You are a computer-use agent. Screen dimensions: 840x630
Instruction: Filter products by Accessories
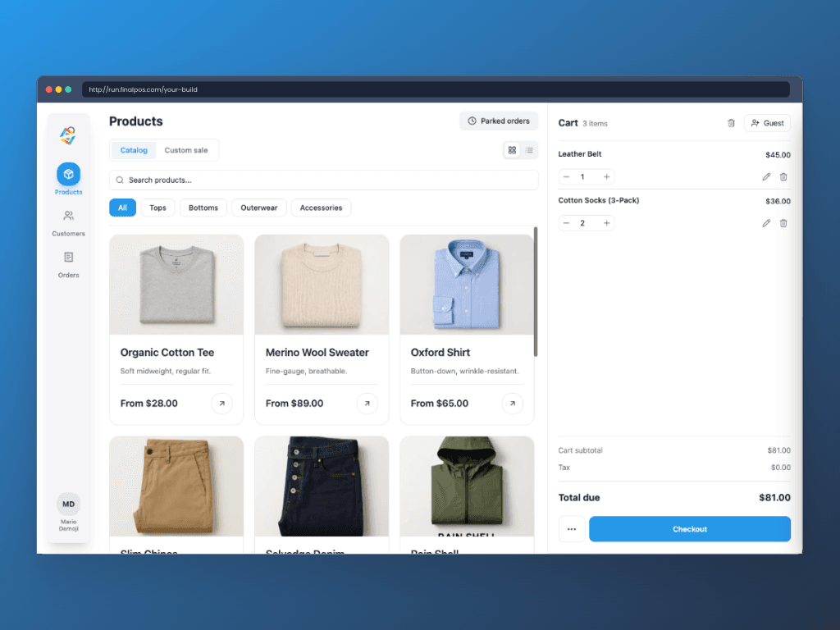click(321, 208)
